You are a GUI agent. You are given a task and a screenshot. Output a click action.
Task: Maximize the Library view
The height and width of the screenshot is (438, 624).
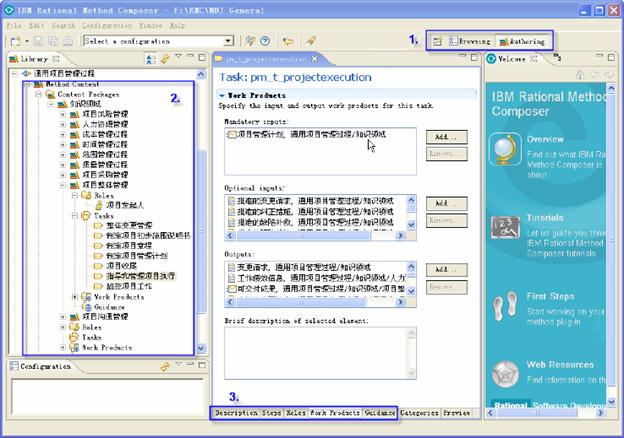point(202,58)
